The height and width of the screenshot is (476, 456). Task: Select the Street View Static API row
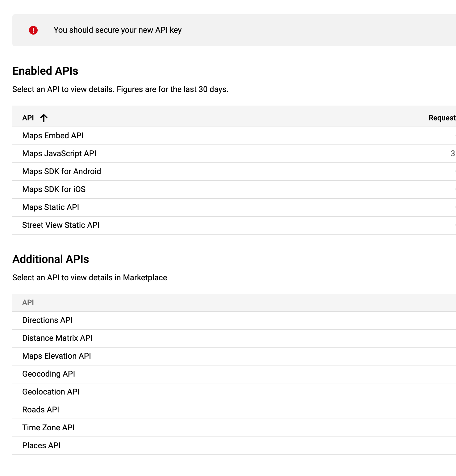(x=60, y=225)
